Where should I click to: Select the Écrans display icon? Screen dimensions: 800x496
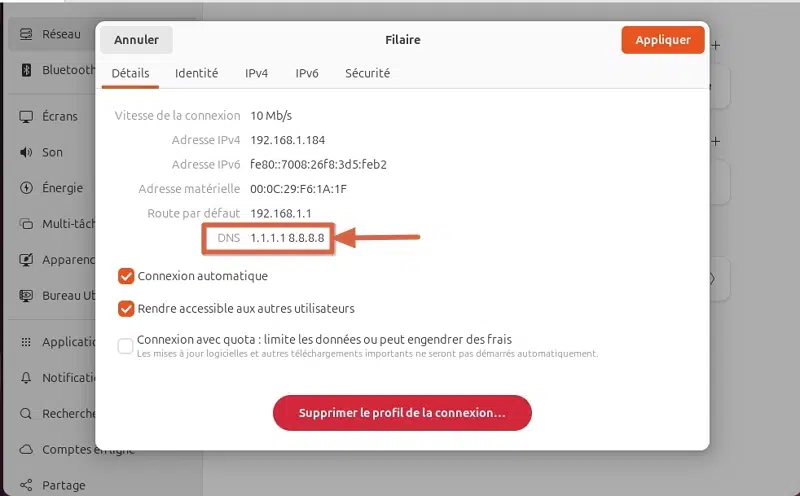(x=26, y=117)
